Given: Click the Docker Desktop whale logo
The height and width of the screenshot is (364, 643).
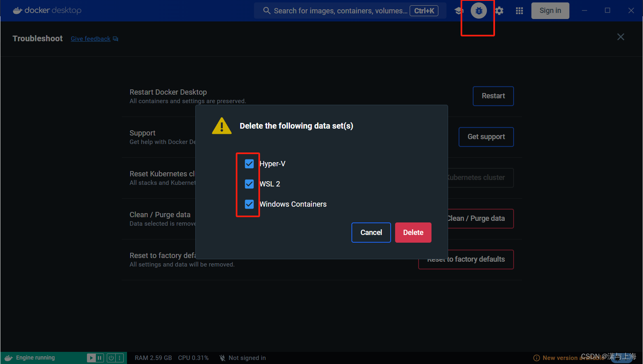Looking at the screenshot, I should [17, 11].
